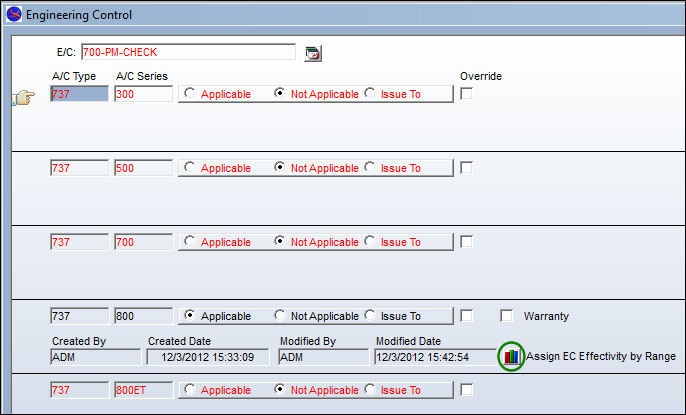Select Not Applicable for series 300

point(280,93)
